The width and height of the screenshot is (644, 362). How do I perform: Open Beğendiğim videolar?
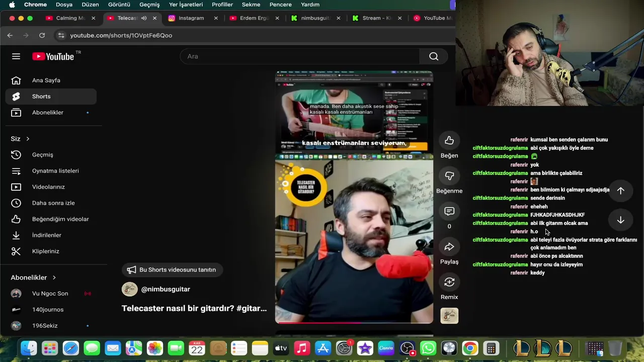51,219
